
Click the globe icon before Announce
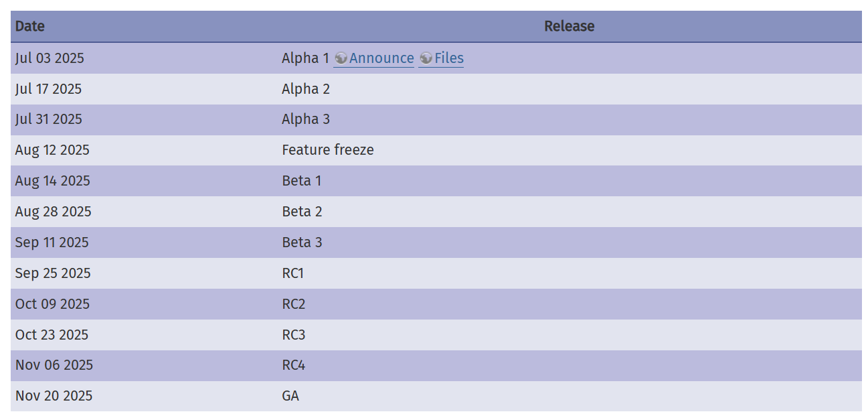tap(341, 58)
